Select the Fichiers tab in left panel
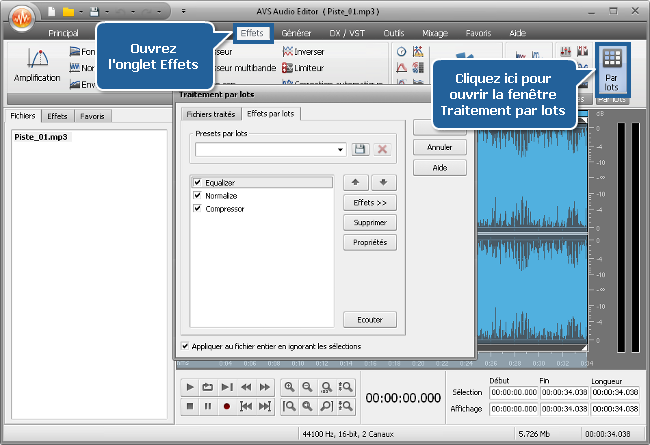 coord(23,116)
